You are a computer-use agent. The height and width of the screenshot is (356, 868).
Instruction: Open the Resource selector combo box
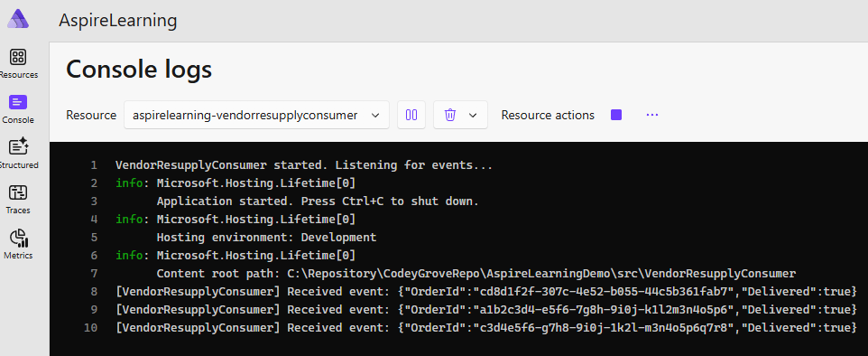click(x=257, y=115)
